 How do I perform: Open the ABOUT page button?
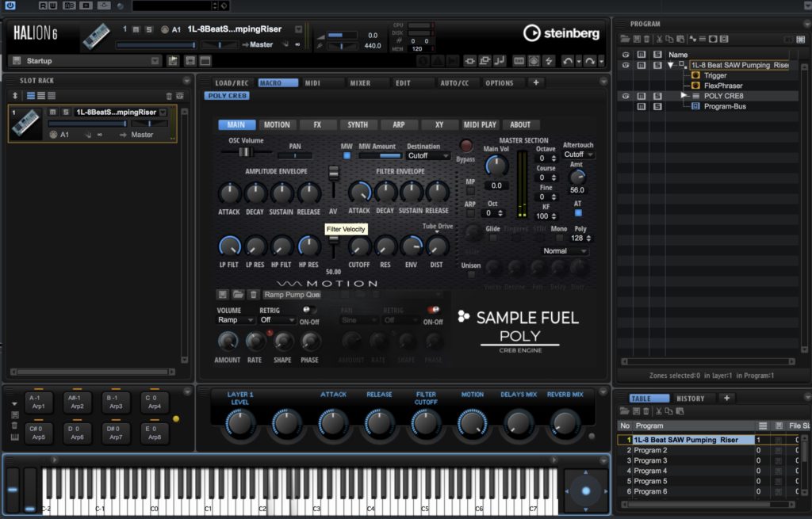point(520,124)
